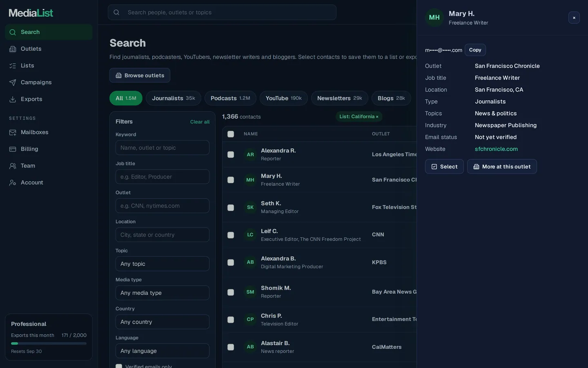Copy Mary H.'s email address

pos(475,50)
